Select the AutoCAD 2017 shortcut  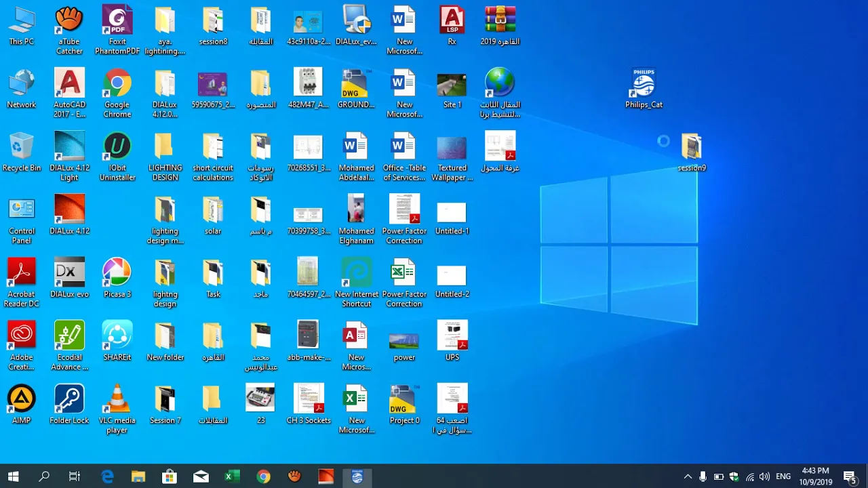tap(69, 94)
